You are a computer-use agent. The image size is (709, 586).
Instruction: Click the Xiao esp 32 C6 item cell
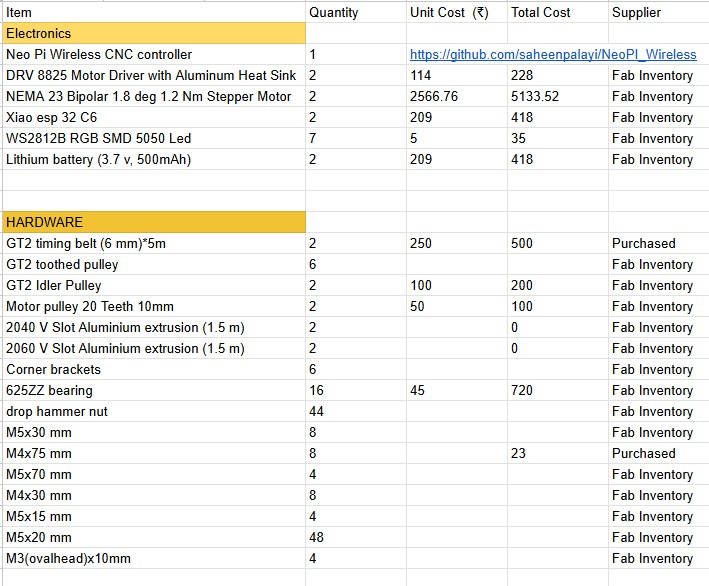(x=154, y=118)
